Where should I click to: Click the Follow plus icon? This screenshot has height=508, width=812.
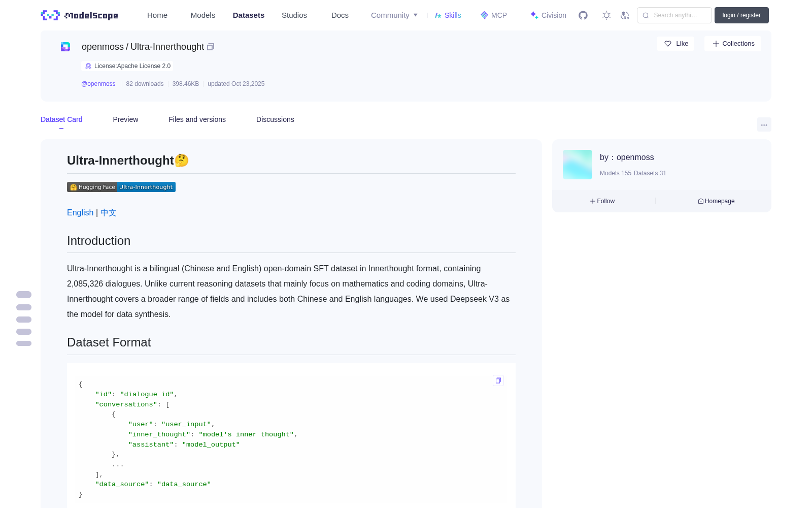click(593, 201)
